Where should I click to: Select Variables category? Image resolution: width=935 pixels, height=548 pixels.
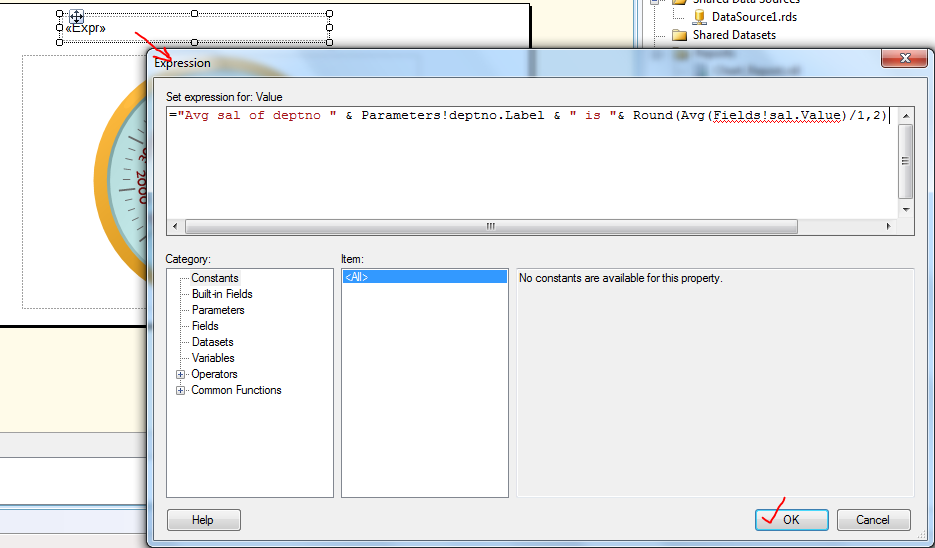pos(213,358)
